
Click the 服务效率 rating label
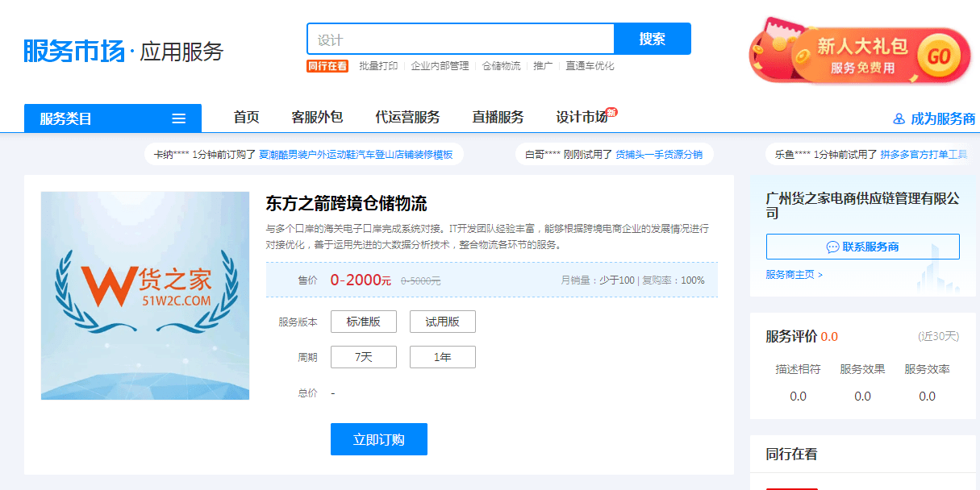tap(928, 369)
